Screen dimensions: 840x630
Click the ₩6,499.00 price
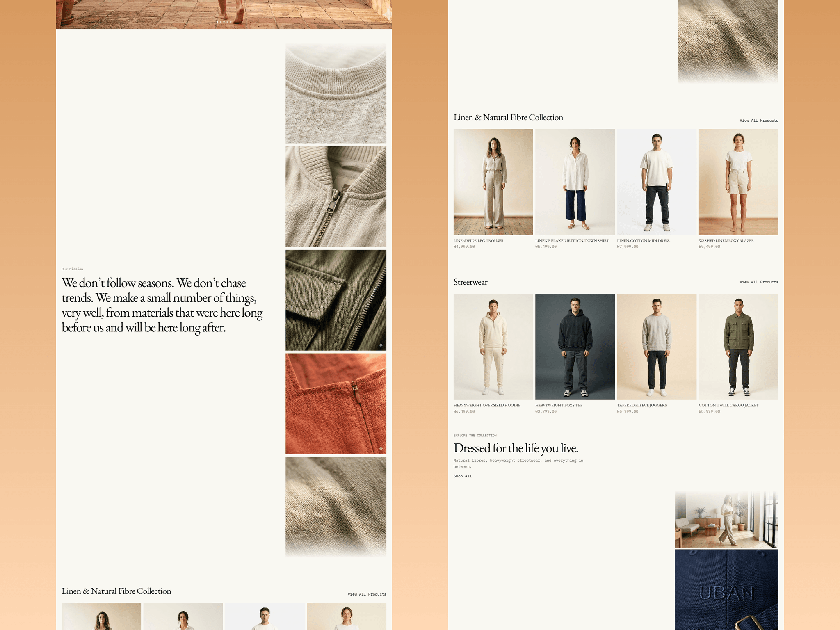pyautogui.click(x=464, y=411)
